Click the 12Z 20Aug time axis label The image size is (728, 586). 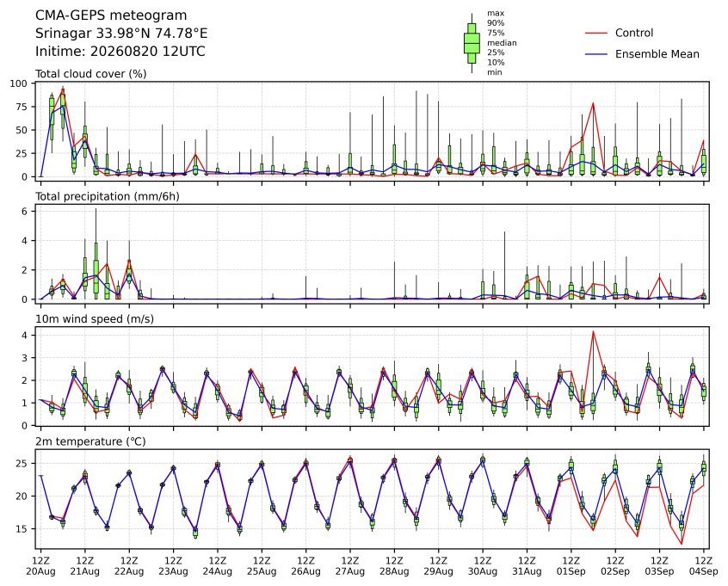pyautogui.click(x=40, y=566)
